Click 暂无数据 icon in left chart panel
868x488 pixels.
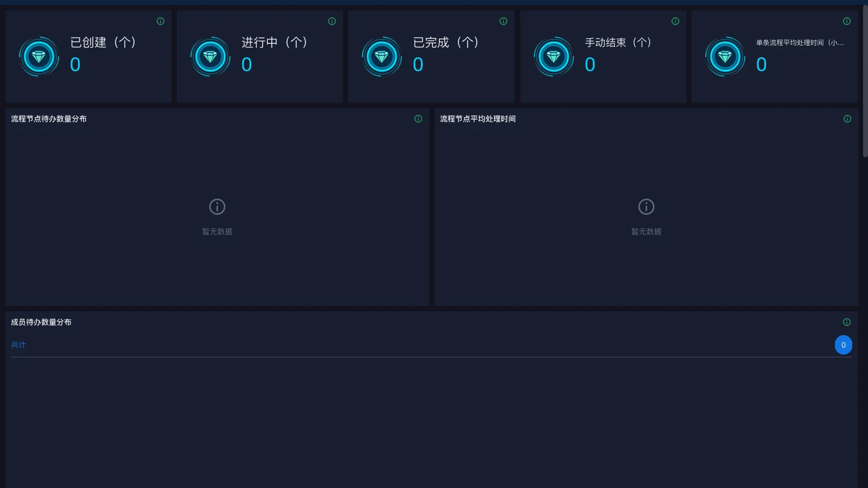click(216, 207)
